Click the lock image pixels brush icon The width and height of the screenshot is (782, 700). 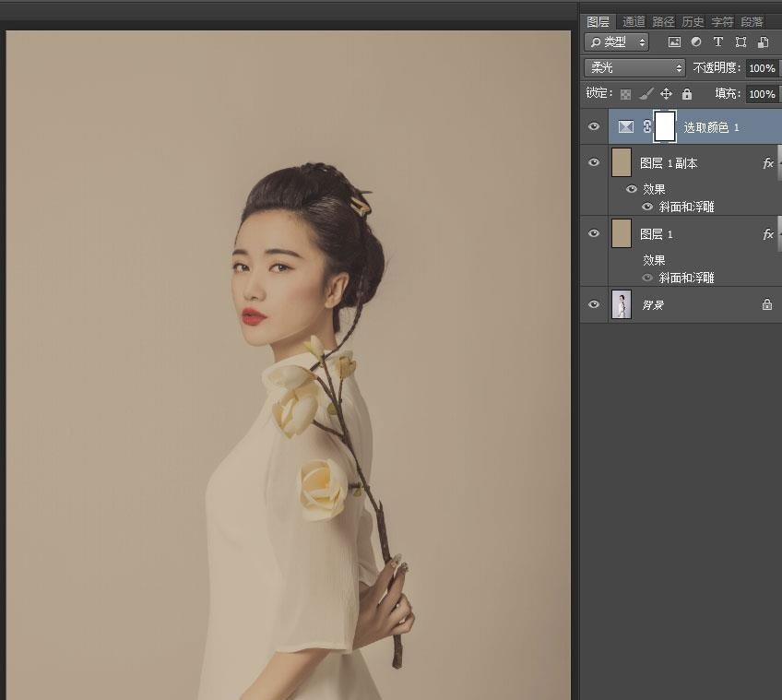coord(646,94)
